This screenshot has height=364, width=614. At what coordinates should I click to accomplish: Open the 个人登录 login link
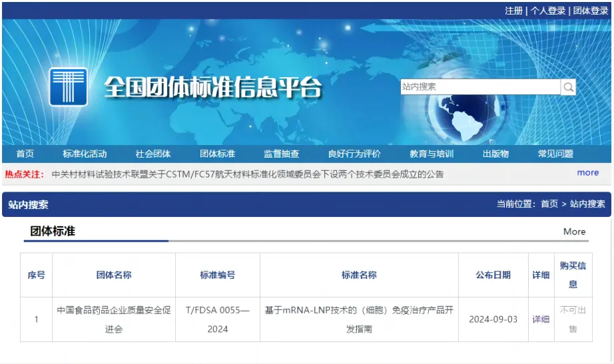pos(547,11)
